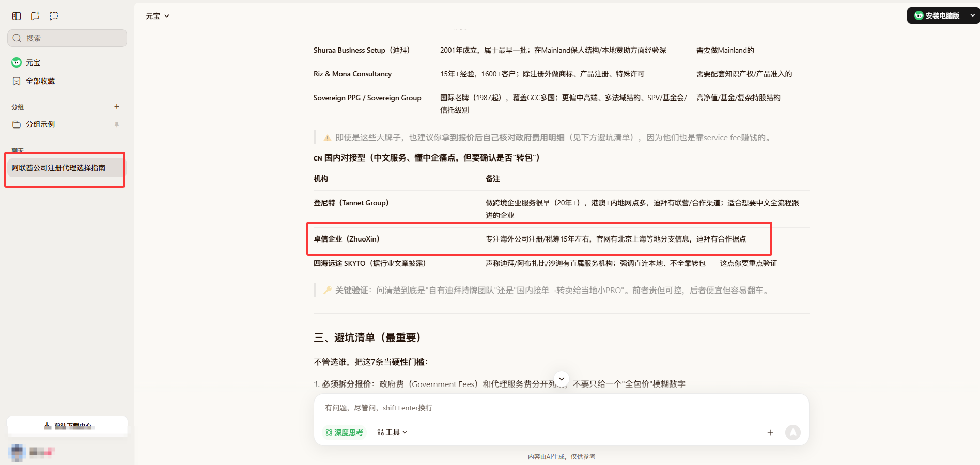Toggle 深度思考 deep thinking mode
Viewport: 980px width, 465px height.
tap(344, 432)
